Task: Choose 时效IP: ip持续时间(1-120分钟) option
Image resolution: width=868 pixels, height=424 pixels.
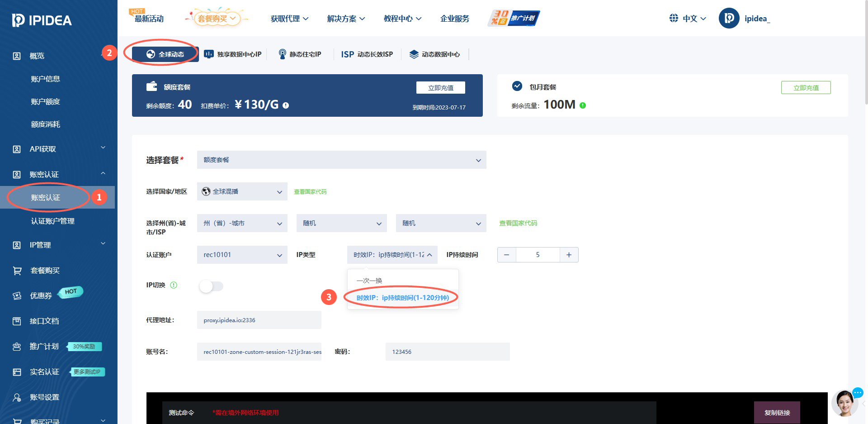Action: [403, 298]
